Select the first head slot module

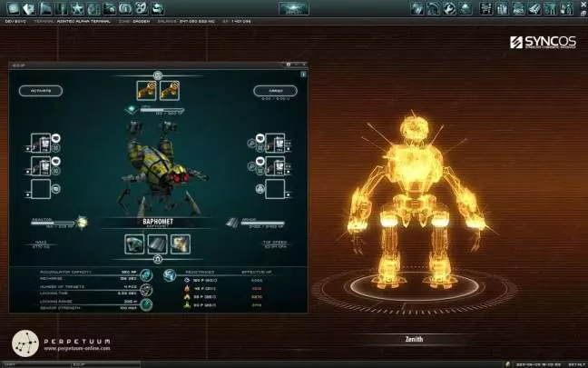click(146, 89)
